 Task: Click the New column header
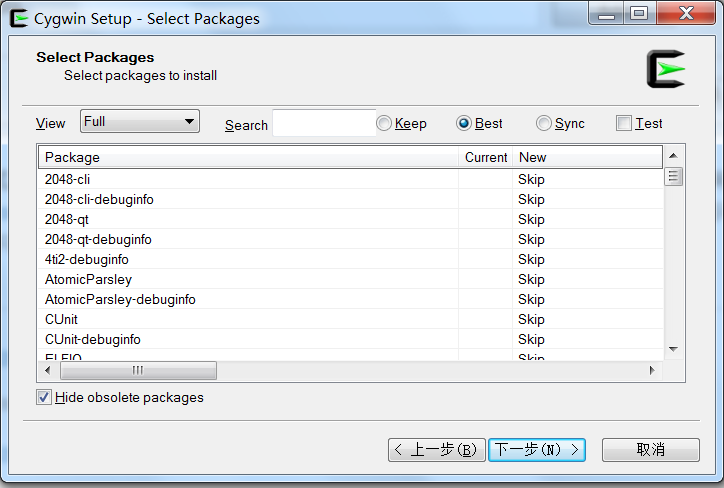(588, 157)
